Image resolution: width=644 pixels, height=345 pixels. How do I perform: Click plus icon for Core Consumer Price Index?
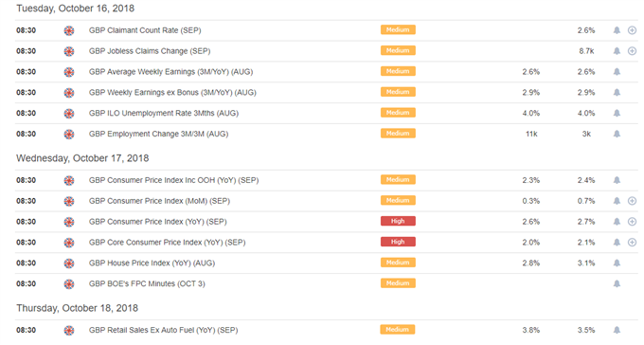(632, 243)
